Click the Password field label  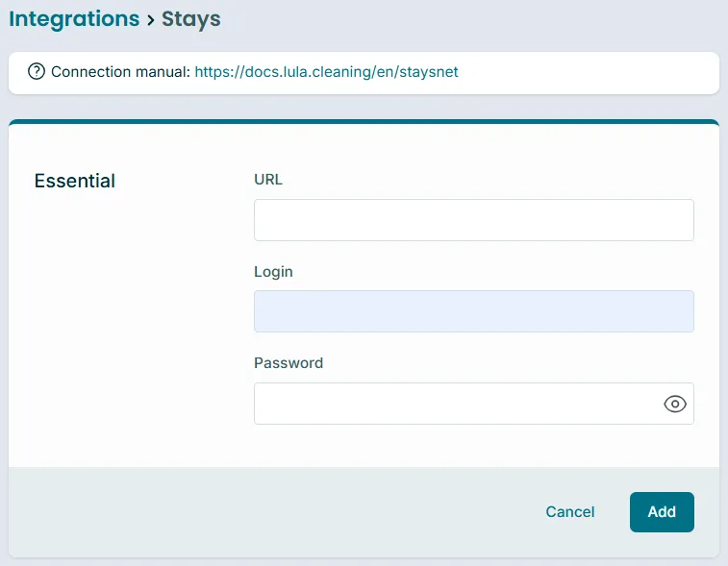coord(289,363)
